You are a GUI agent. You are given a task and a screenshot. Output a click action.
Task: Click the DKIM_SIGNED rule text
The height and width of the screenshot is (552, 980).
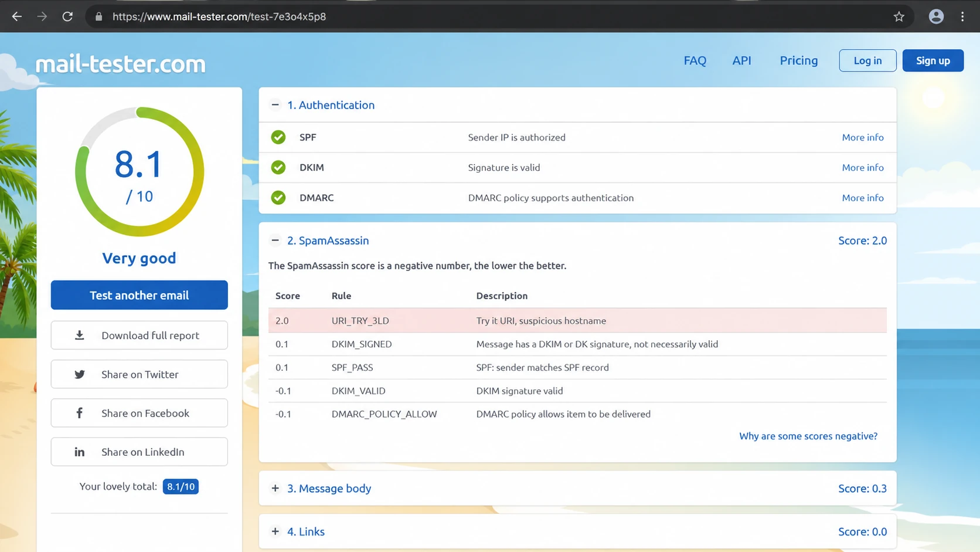click(x=362, y=344)
